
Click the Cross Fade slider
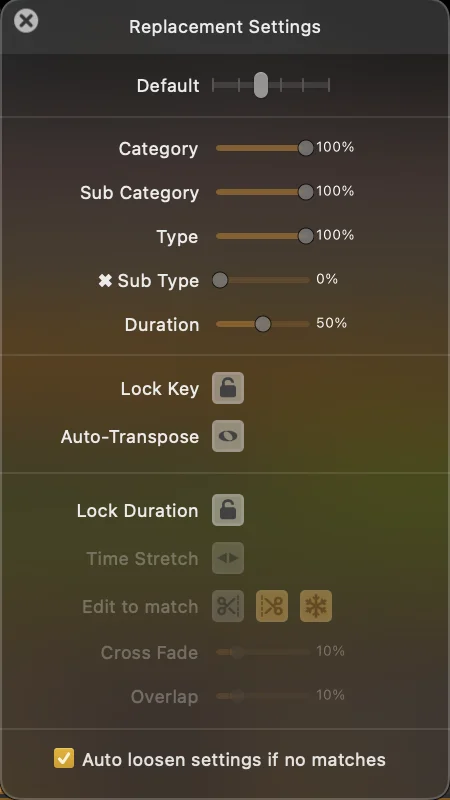263,652
